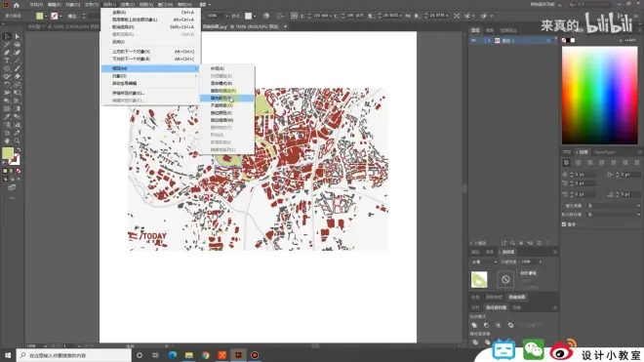Select the Type tool
Screen dimensions: 644x362
[7, 60]
